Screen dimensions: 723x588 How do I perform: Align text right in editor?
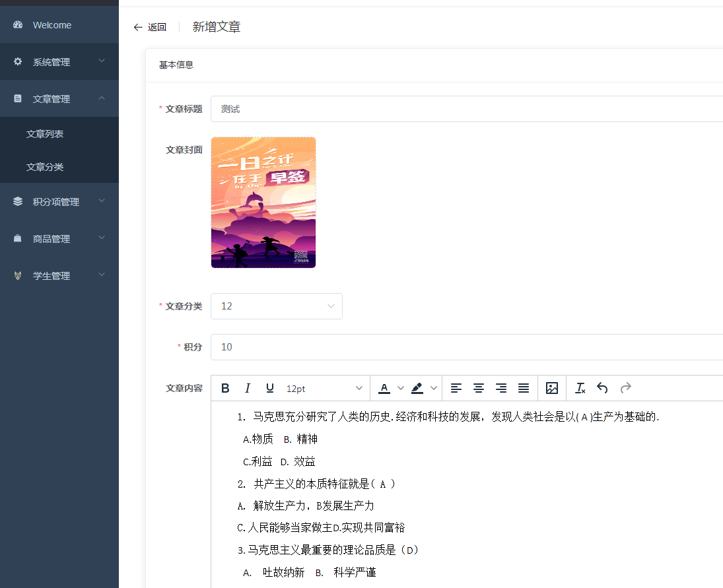tap(500, 389)
